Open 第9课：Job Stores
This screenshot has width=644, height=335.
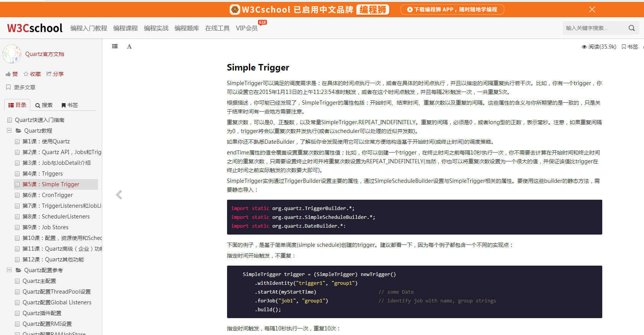point(45,227)
